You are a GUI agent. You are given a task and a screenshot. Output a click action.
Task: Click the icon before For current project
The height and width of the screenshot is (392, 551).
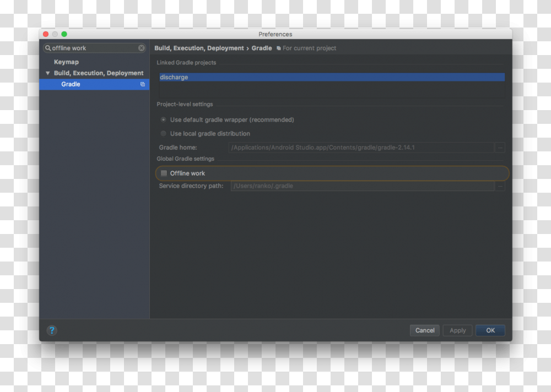(x=279, y=48)
